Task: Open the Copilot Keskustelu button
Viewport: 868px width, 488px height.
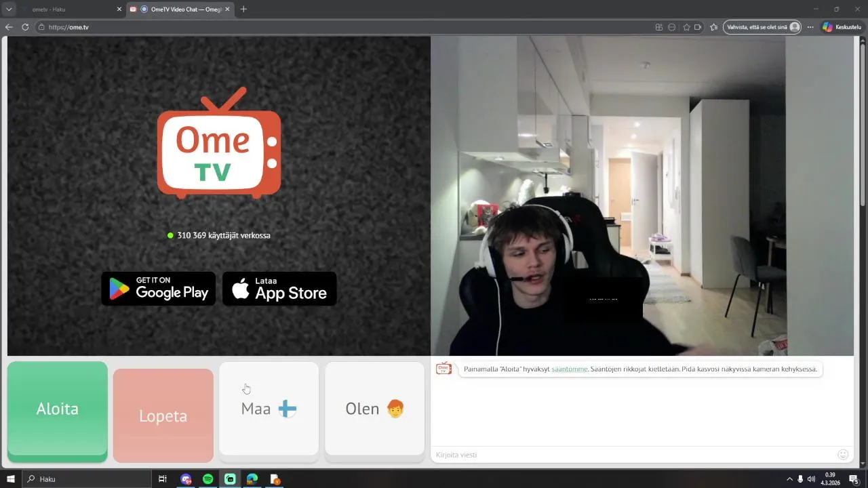Action: coord(842,27)
